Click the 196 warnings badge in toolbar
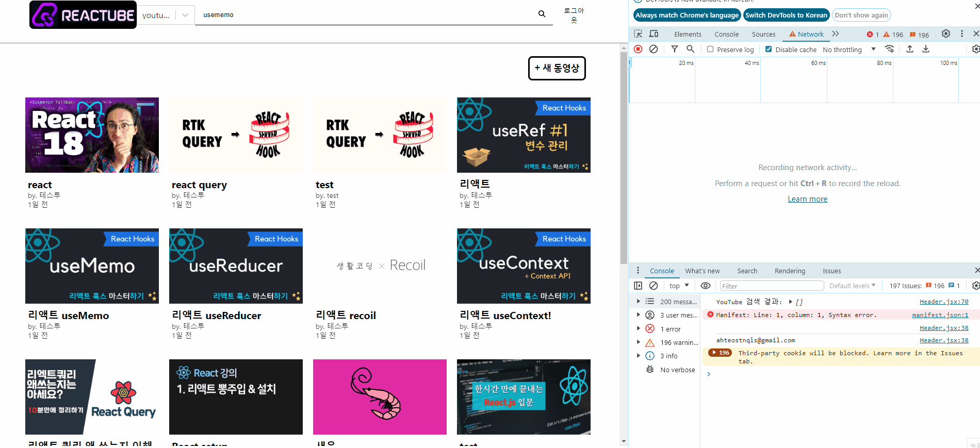The width and height of the screenshot is (980, 448). pos(893,35)
